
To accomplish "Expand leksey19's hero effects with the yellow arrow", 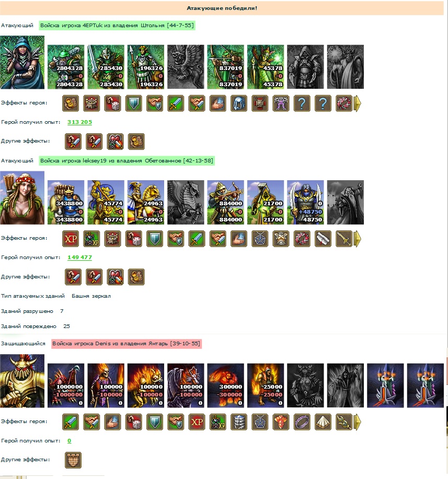I will coord(358,239).
